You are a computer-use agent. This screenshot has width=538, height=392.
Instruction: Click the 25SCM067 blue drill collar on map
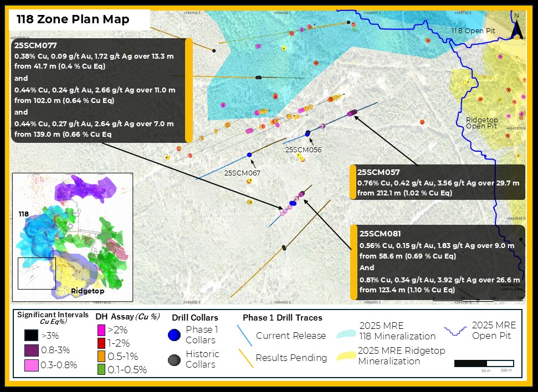(249, 154)
